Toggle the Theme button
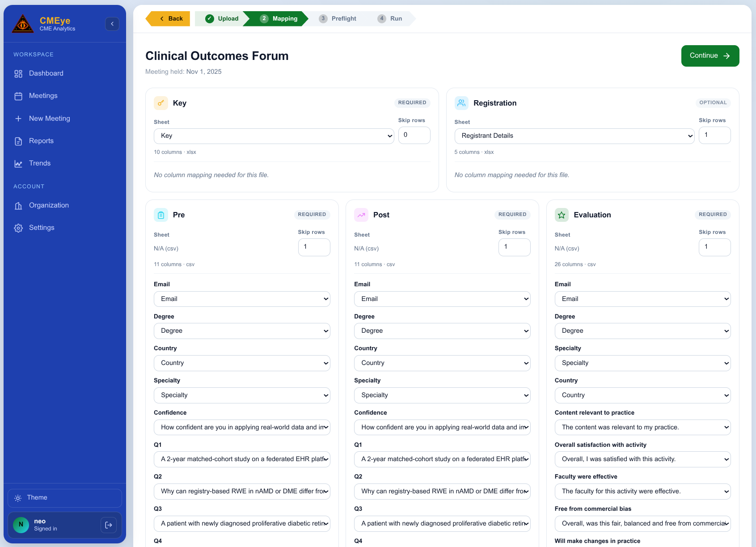The width and height of the screenshot is (756, 547). [x=65, y=498]
